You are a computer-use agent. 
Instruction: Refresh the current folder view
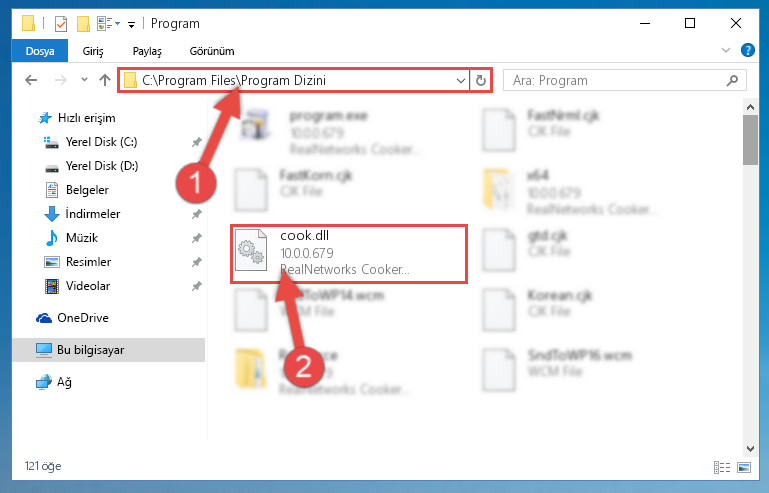click(481, 80)
